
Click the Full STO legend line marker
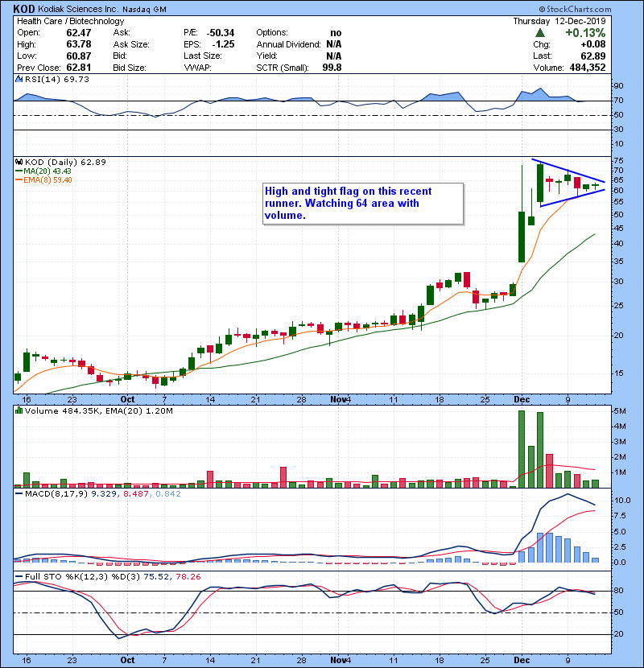19,577
